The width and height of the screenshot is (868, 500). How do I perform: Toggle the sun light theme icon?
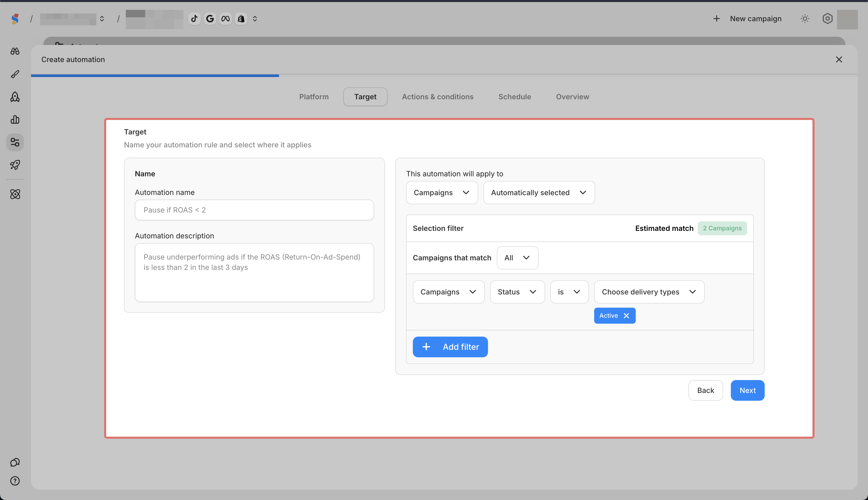click(805, 19)
